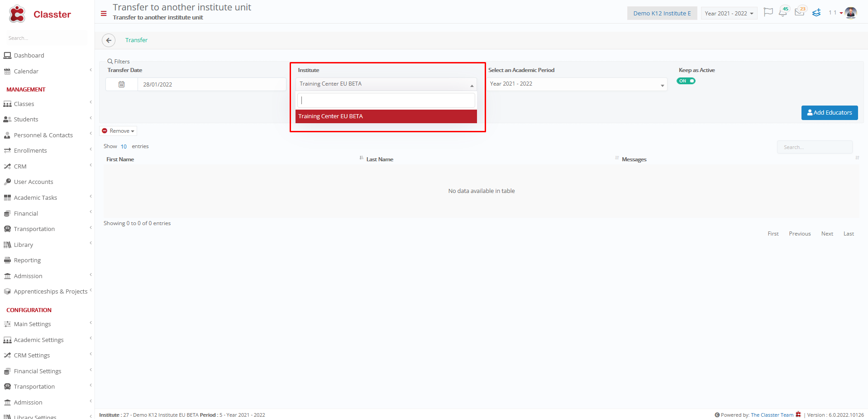Expand the user menu caret
The width and height of the screenshot is (868, 419).
pos(841,13)
